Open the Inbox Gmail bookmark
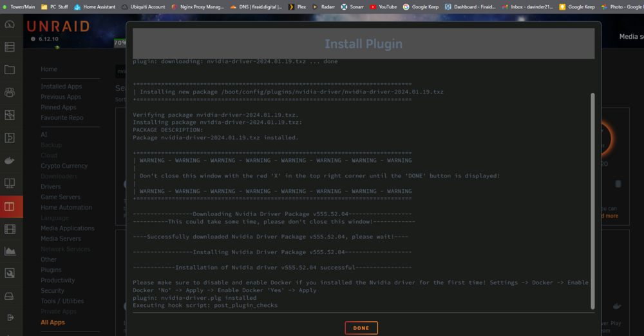This screenshot has height=336, width=644. 527,6
